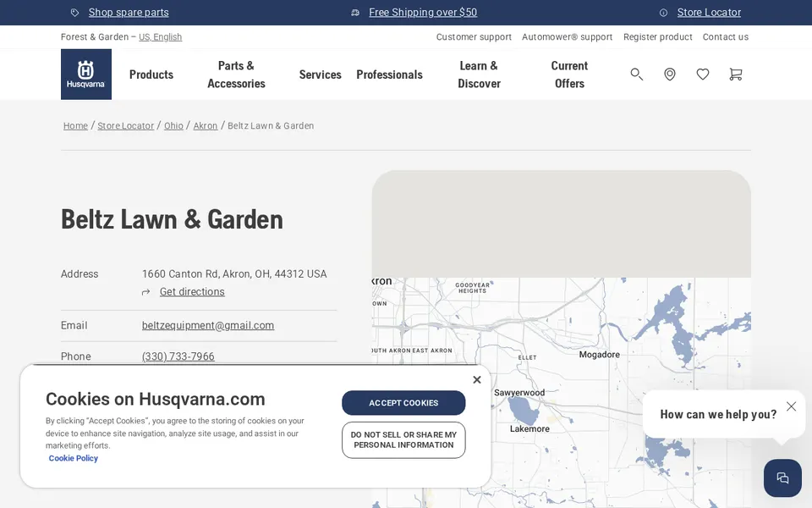Go to Akron breadcrumb
The image size is (812, 508).
[x=206, y=125]
